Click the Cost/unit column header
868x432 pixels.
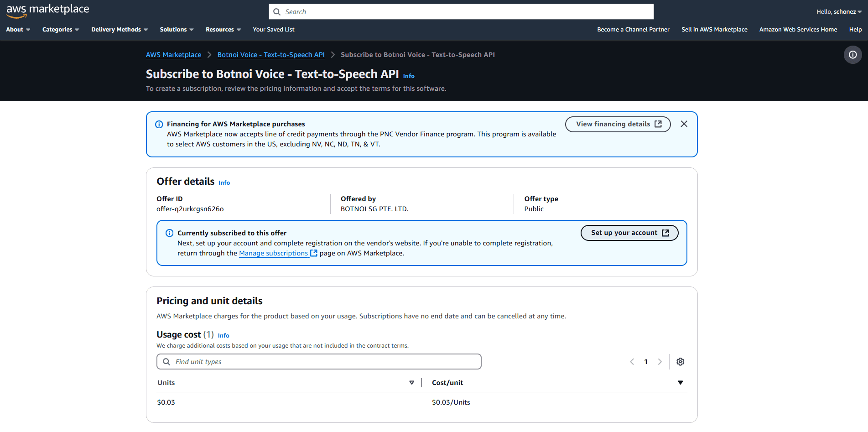tap(447, 383)
